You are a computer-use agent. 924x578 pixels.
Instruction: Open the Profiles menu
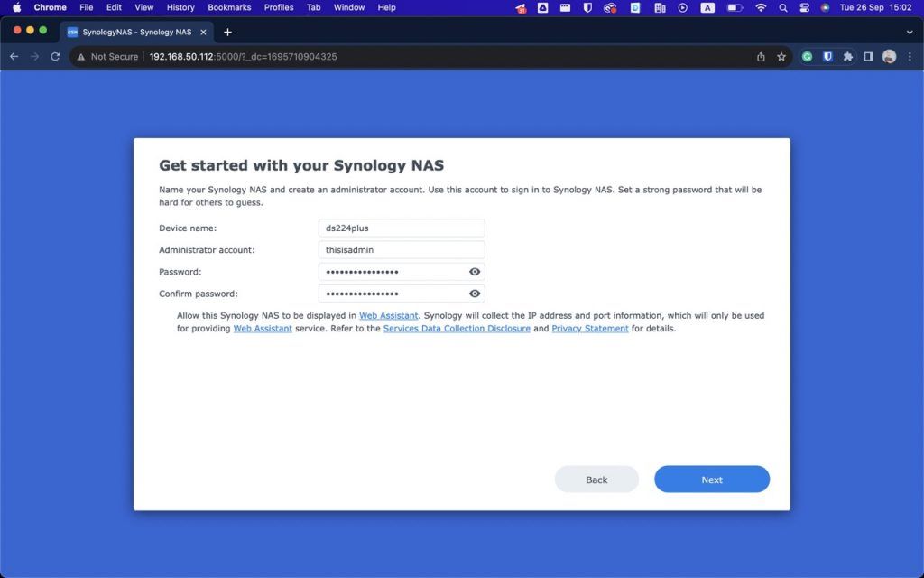pos(279,7)
